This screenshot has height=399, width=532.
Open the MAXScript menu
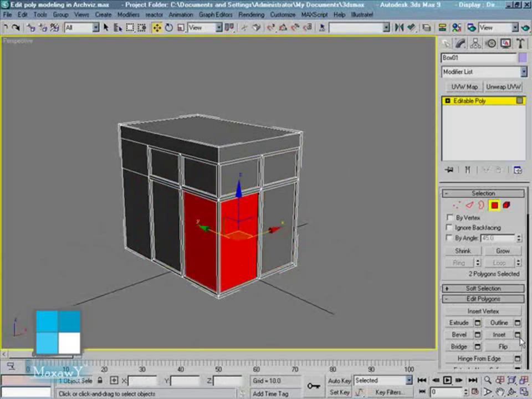click(x=314, y=14)
